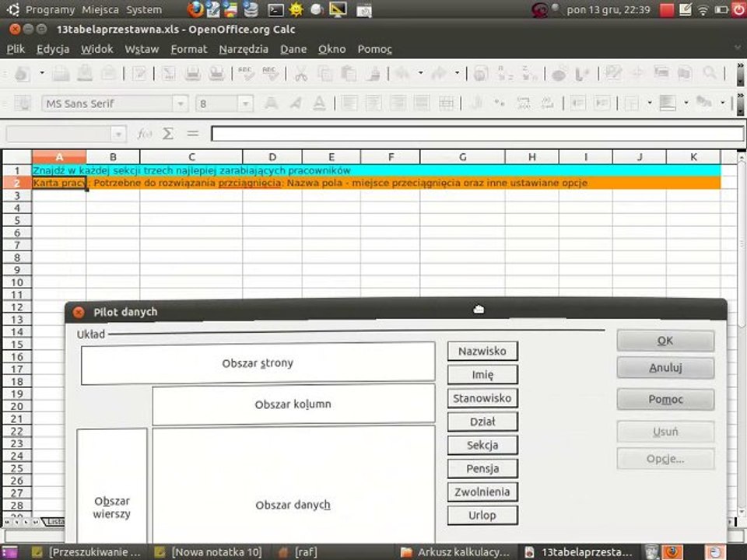Open the MS Sans Serif font dropdown
The width and height of the screenshot is (747, 560).
click(x=180, y=103)
